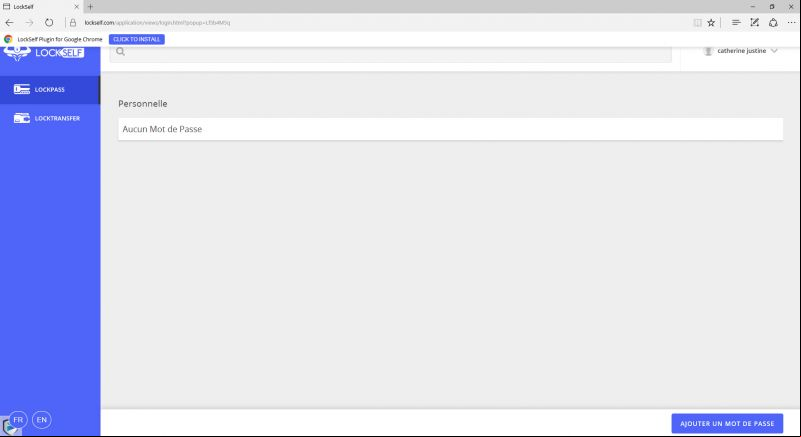Add page to favorites star icon
801x437 pixels.
[x=711, y=22]
